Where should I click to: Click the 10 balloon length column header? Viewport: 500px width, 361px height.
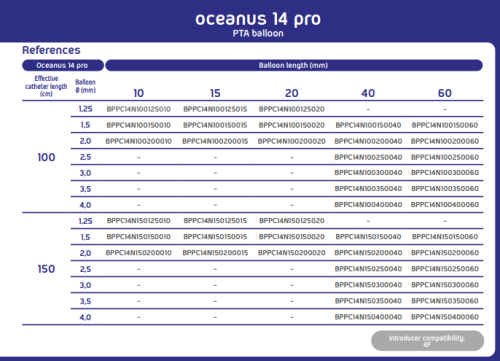[139, 93]
